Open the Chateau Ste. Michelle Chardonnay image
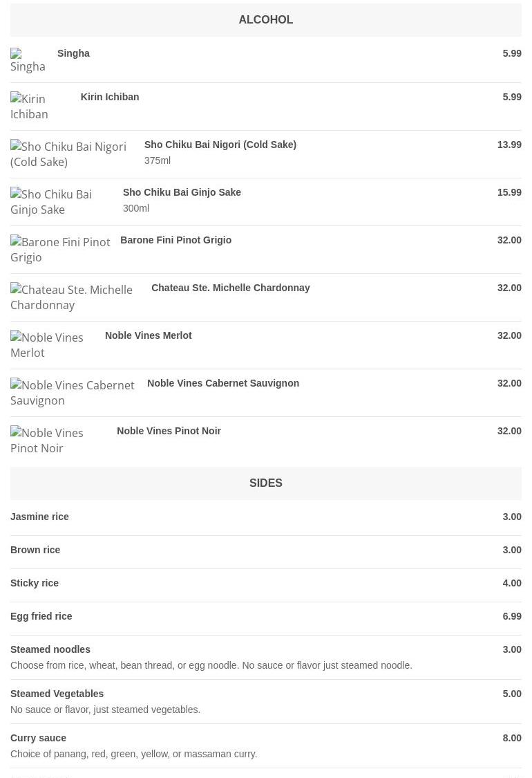This screenshot has height=778, width=532. click(71, 297)
